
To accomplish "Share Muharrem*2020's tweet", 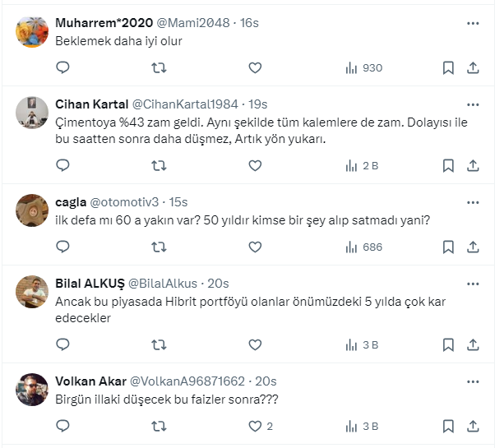I will tap(473, 67).
